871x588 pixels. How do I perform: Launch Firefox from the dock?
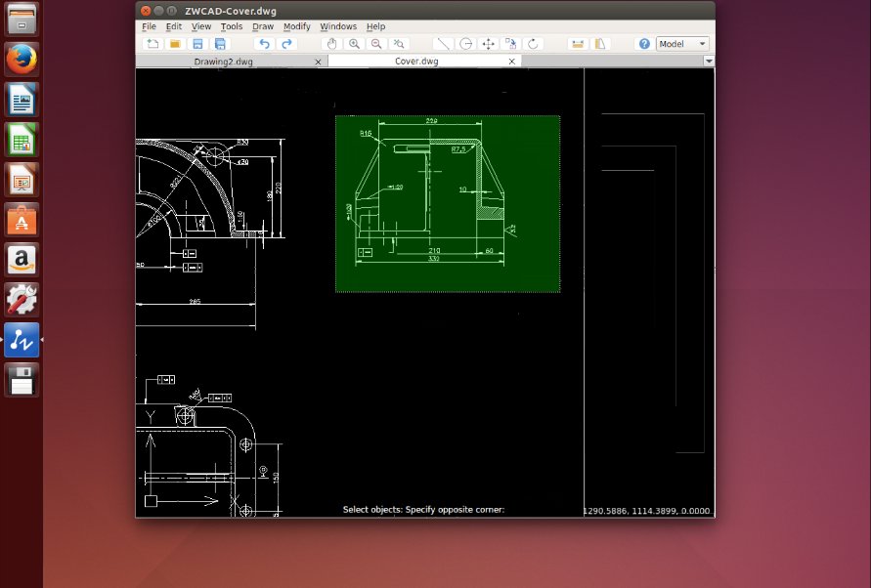(22, 59)
